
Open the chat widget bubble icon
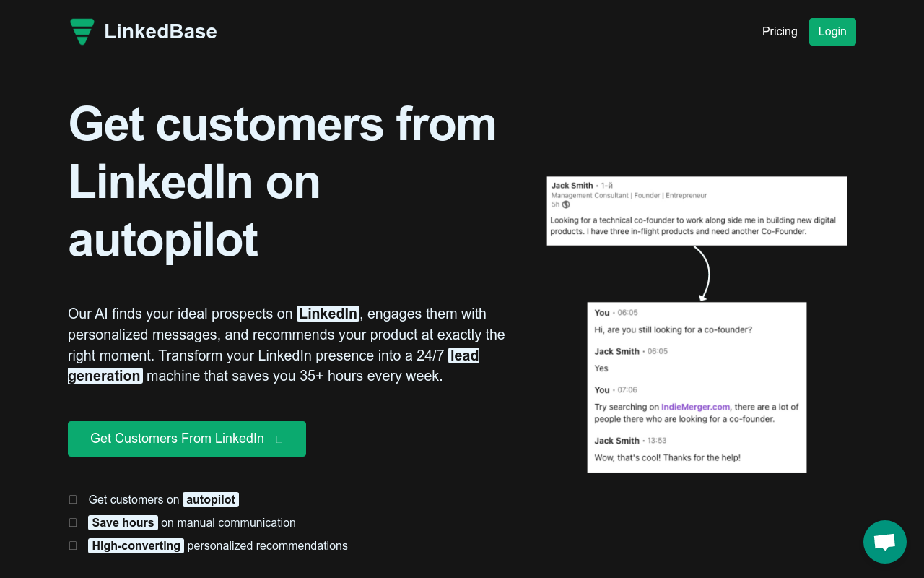885,542
